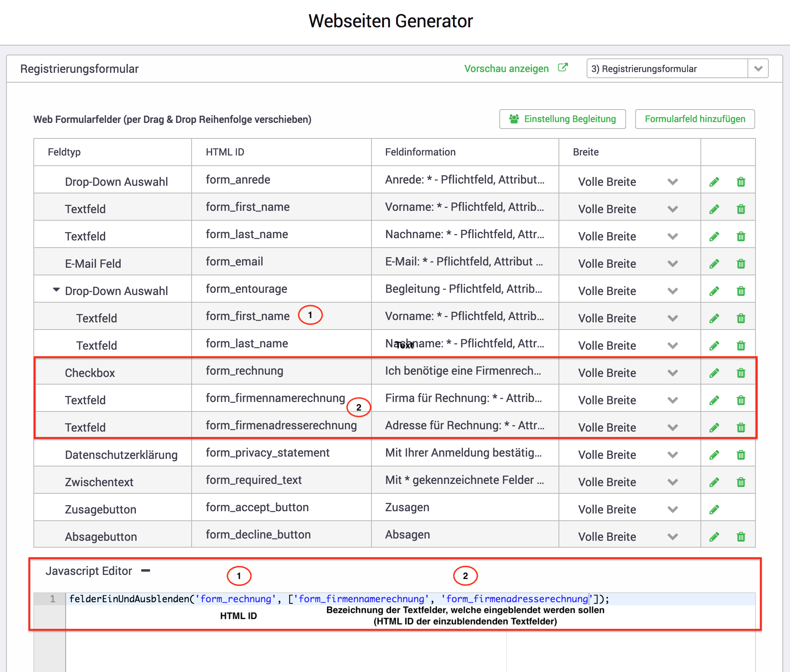This screenshot has height=672, width=790.
Task: Click the 'E-Mail Feld' row label
Action: point(93,264)
